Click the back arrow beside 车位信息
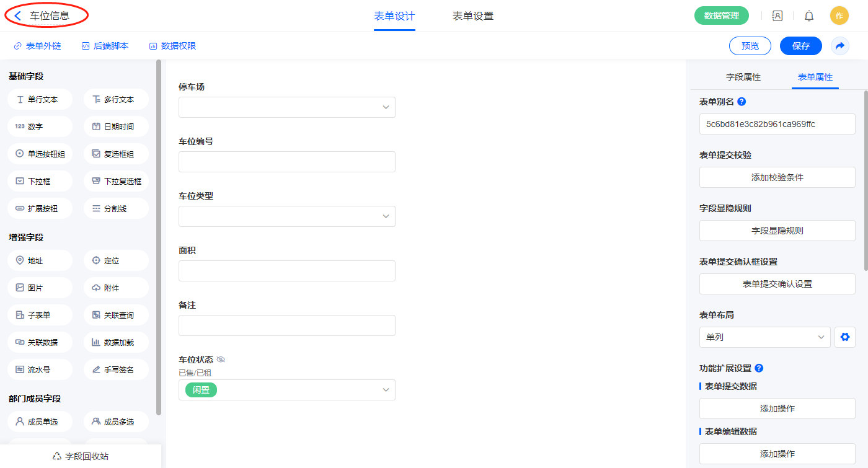The height and width of the screenshot is (468, 868). point(18,16)
